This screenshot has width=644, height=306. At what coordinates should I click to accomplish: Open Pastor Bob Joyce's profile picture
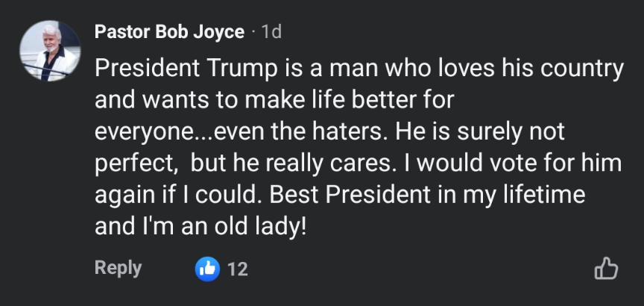point(49,50)
